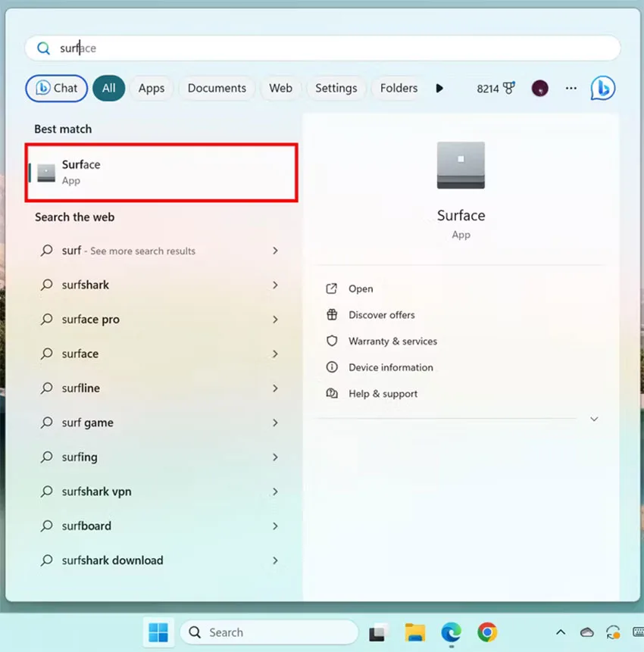This screenshot has width=644, height=652.
Task: Expand the arrow beside 'surface pro'
Action: click(x=275, y=320)
